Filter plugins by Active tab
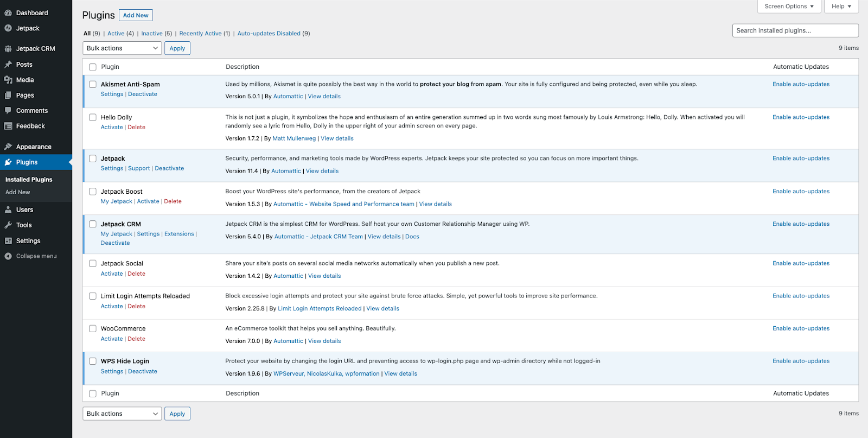The image size is (868, 438). click(x=116, y=34)
